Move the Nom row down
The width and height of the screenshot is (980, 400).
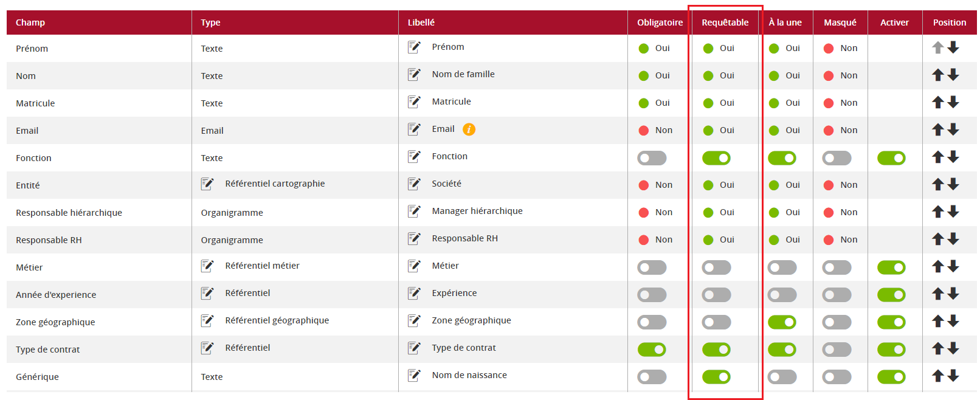tap(953, 75)
